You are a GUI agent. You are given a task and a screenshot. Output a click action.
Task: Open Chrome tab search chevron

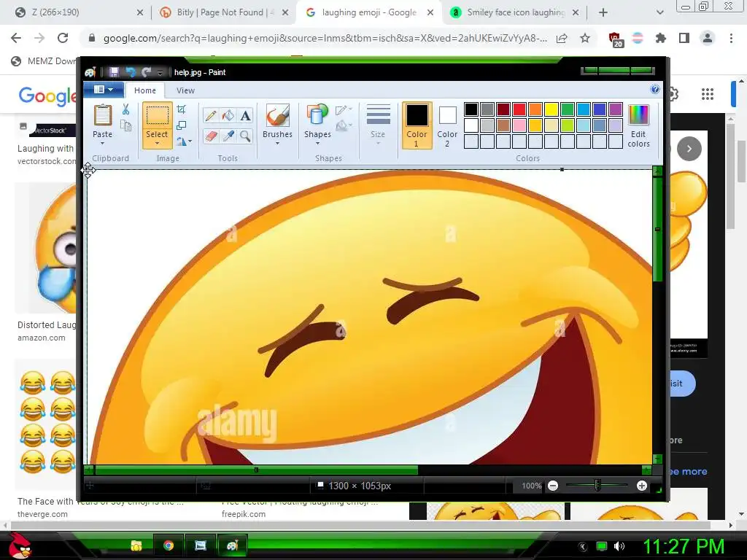659,12
